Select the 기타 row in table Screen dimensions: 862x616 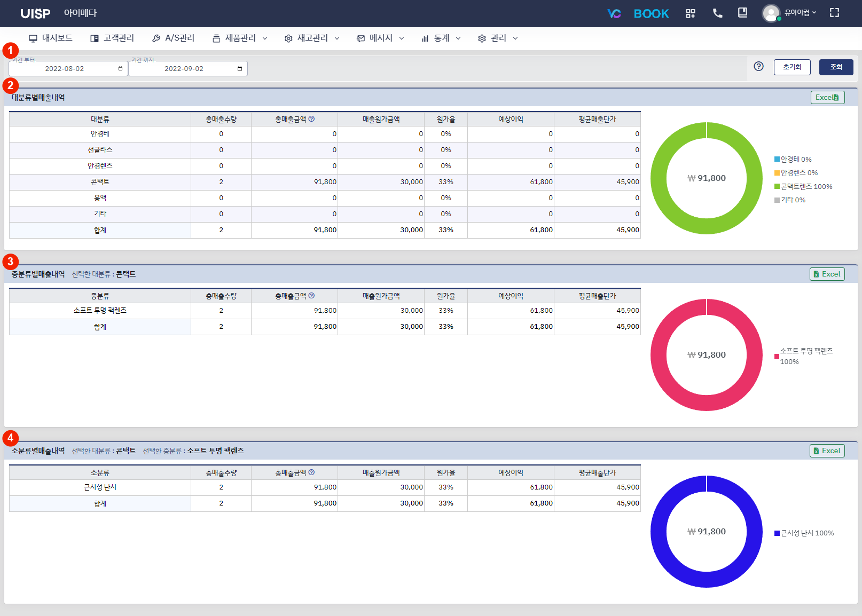pyautogui.click(x=325, y=214)
